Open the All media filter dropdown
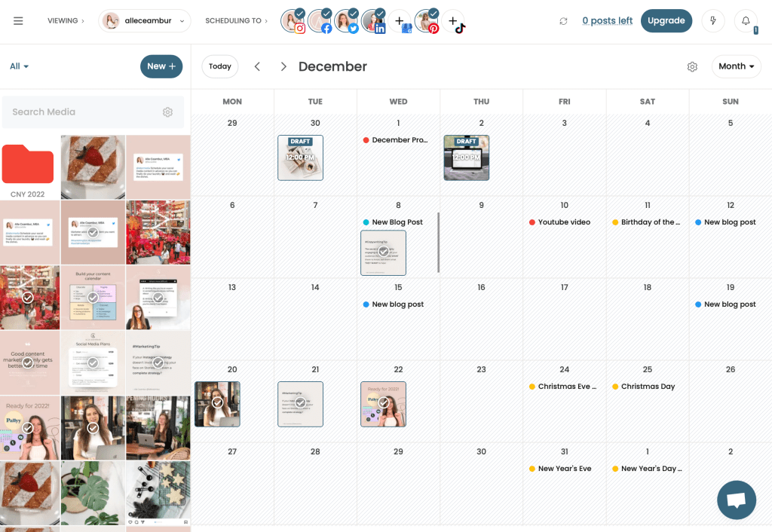 (x=18, y=66)
